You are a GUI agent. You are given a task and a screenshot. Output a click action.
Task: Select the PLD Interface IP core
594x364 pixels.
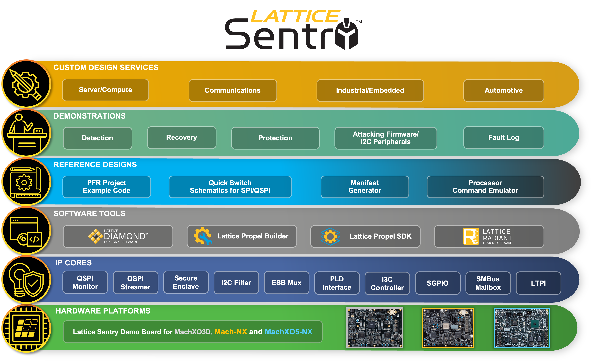pos(337,283)
